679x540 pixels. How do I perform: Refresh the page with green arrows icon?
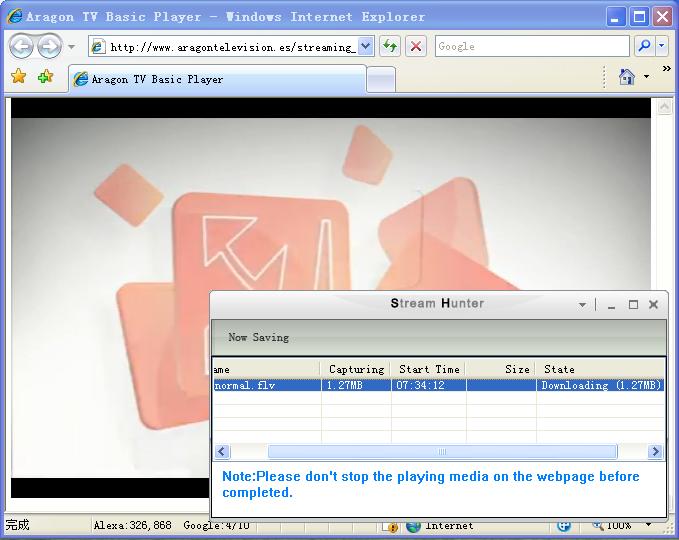point(390,46)
